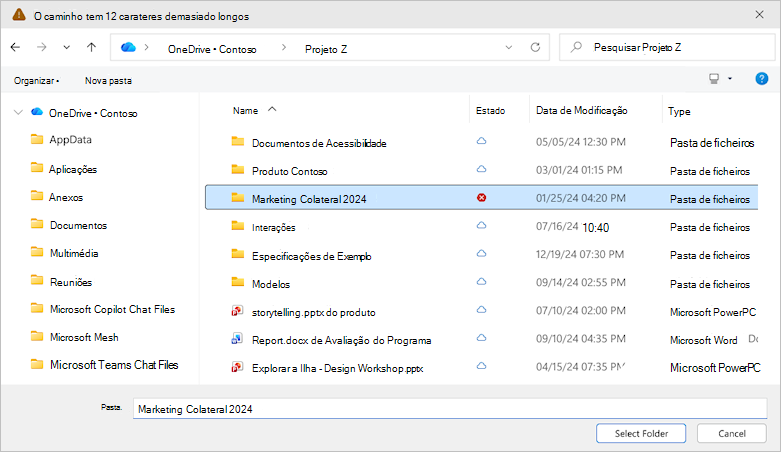Click cloud status icon for storytelling.pptx
This screenshot has height=452, width=781.
[x=481, y=309]
